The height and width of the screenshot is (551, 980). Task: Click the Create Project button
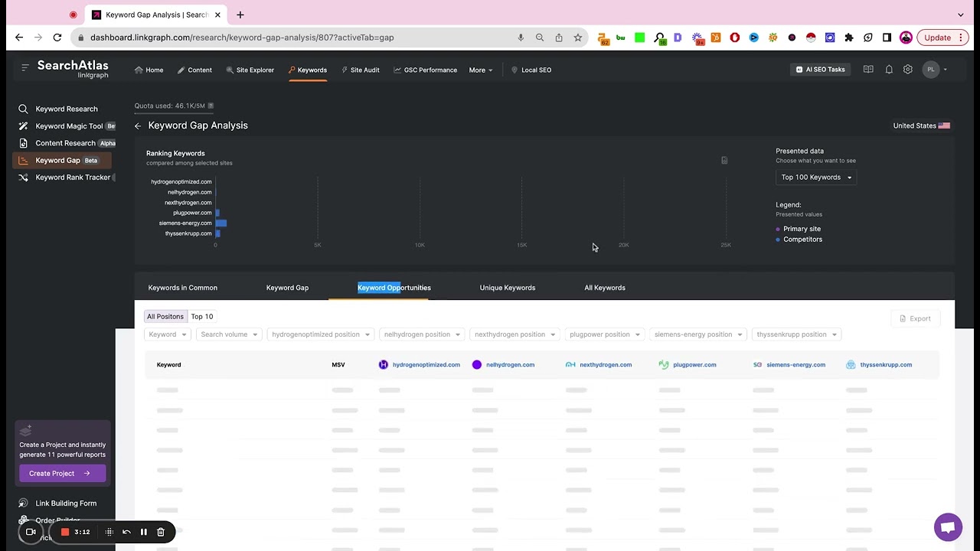point(60,474)
